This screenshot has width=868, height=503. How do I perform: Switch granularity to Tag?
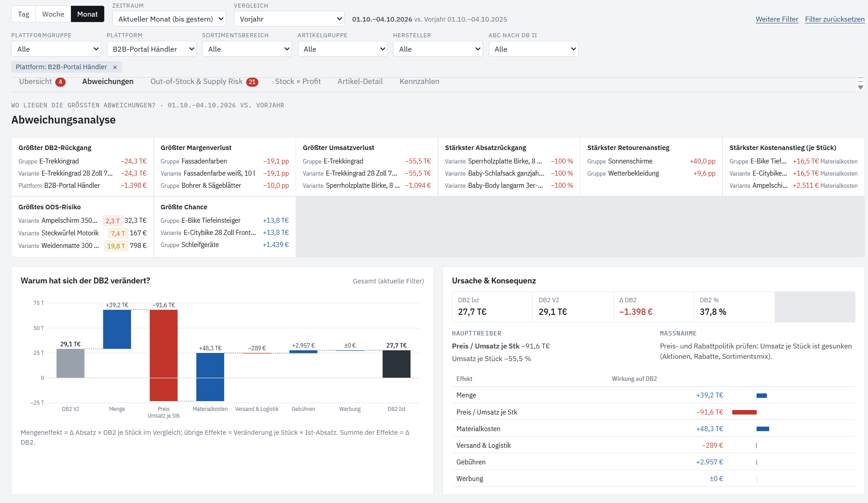(23, 14)
